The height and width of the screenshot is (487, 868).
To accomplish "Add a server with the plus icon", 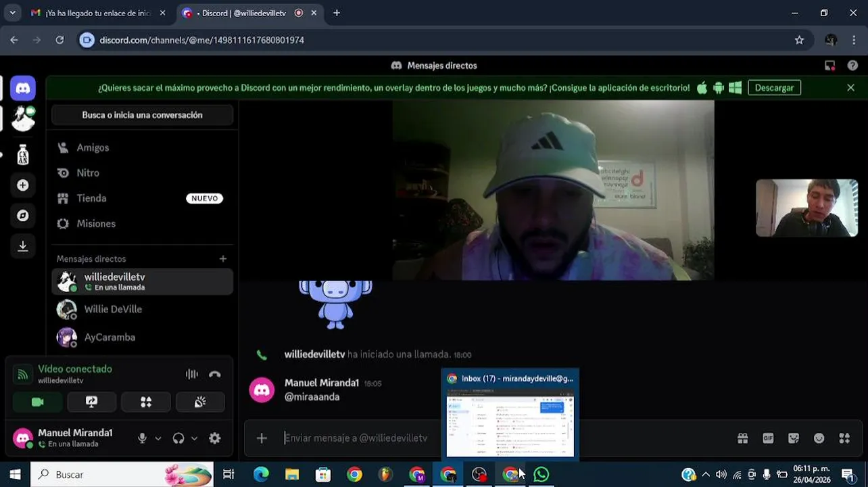I will point(23,185).
